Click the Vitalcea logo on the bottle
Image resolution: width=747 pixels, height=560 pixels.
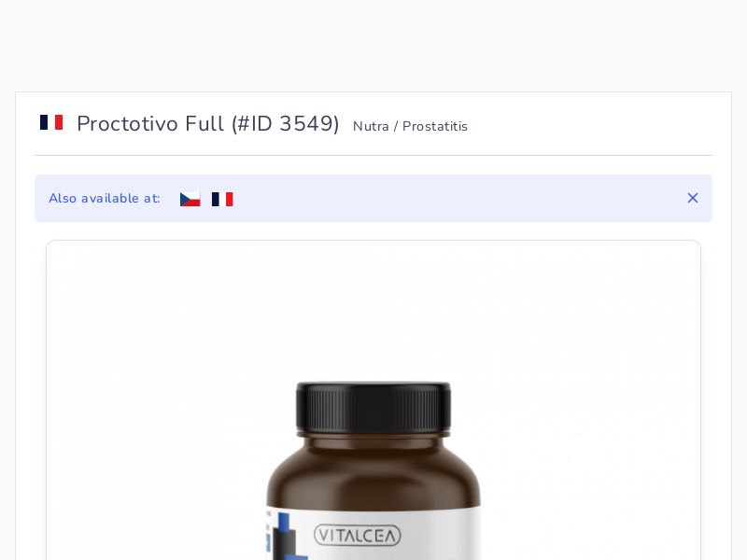358,535
